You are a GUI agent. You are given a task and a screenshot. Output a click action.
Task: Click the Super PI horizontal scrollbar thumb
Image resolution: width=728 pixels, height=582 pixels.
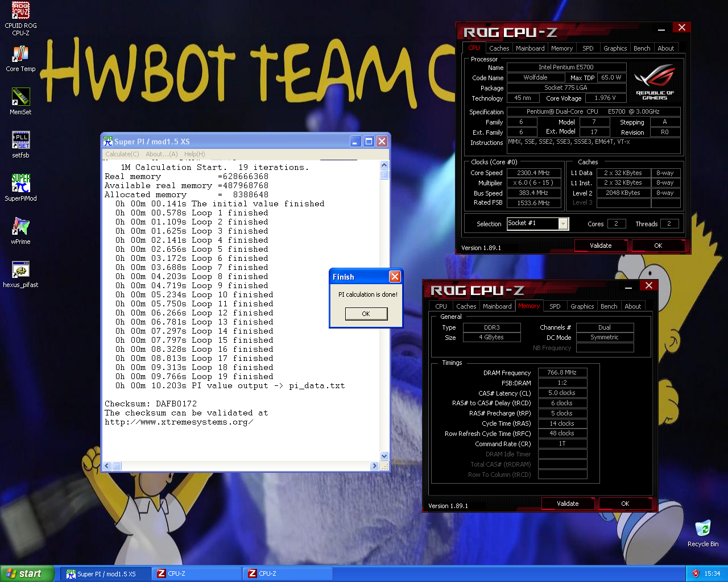117,466
